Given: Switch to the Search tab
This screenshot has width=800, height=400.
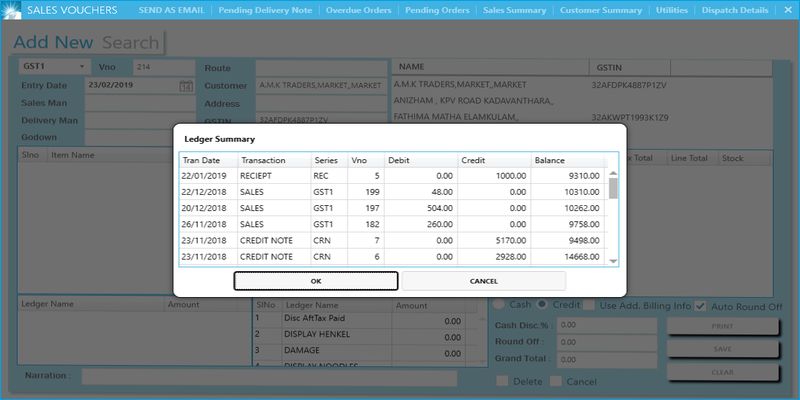Looking at the screenshot, I should tap(131, 43).
